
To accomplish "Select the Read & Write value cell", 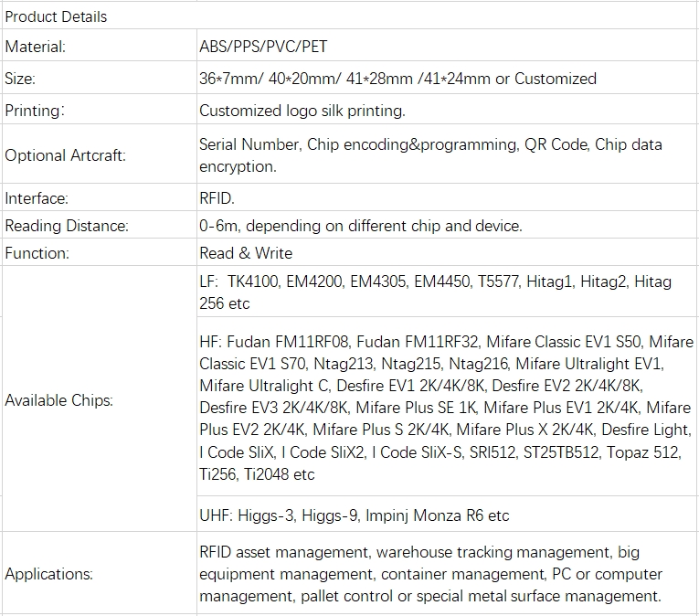I will [x=448, y=252].
